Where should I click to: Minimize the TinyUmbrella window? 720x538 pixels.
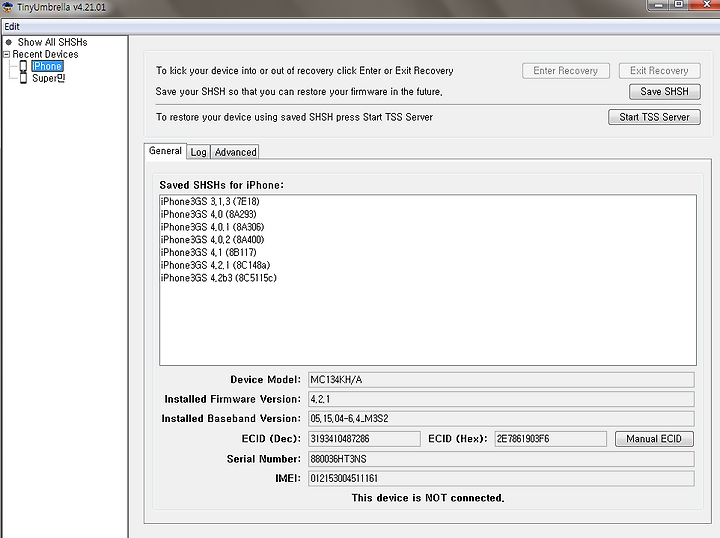[658, 5]
